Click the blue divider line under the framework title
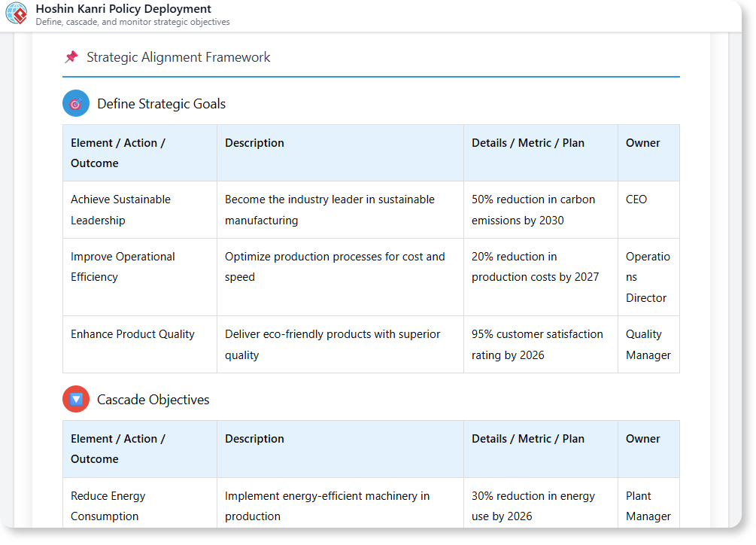Image resolution: width=756 pixels, height=545 pixels. pyautogui.click(x=371, y=75)
